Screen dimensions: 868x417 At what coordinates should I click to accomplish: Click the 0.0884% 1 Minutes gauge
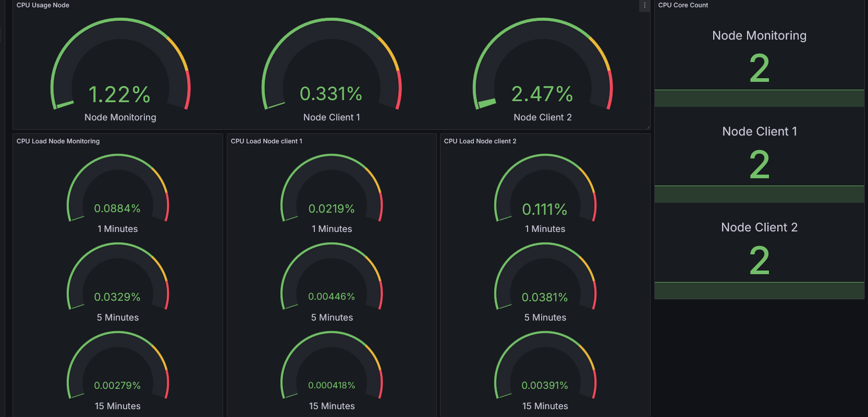pos(117,208)
